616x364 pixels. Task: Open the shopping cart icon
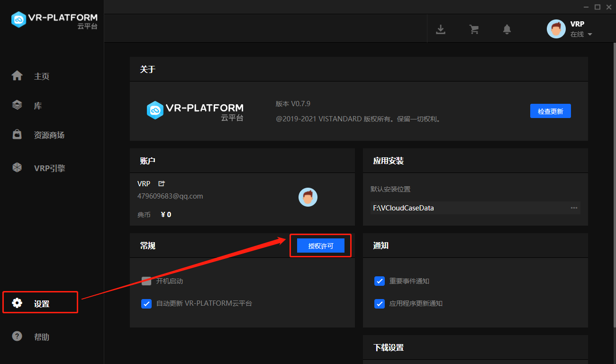(x=474, y=29)
